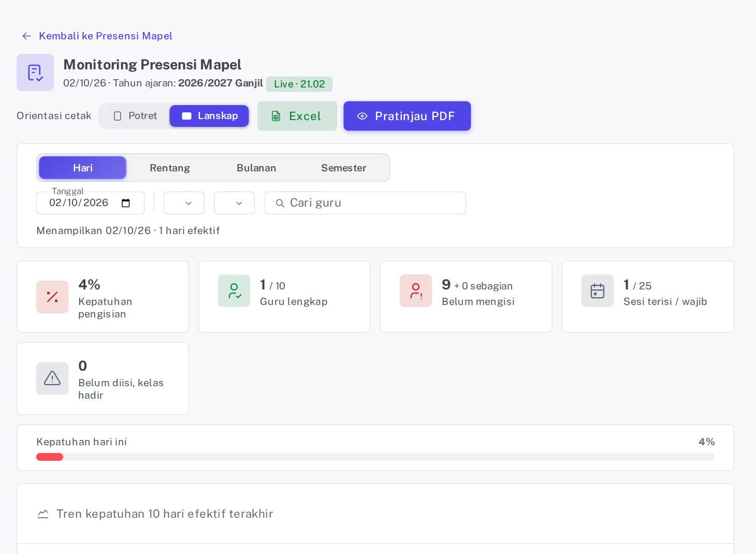Select Lanskap print orientation
Viewport: 756px width, 554px height.
pos(209,116)
